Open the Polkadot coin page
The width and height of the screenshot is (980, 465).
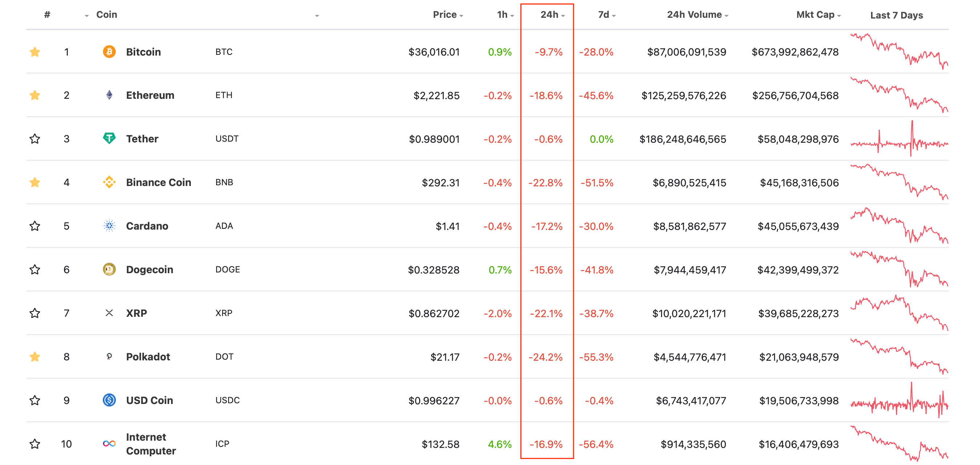click(x=148, y=356)
